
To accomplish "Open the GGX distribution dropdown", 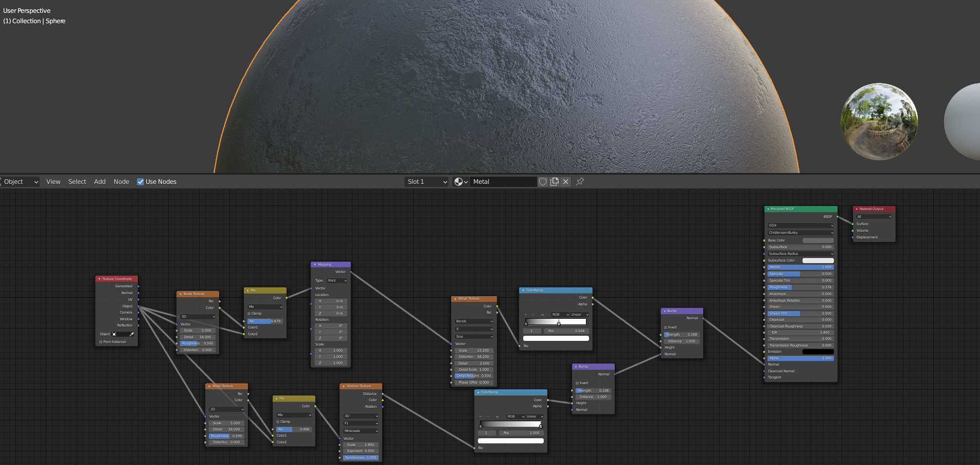I will click(x=800, y=226).
